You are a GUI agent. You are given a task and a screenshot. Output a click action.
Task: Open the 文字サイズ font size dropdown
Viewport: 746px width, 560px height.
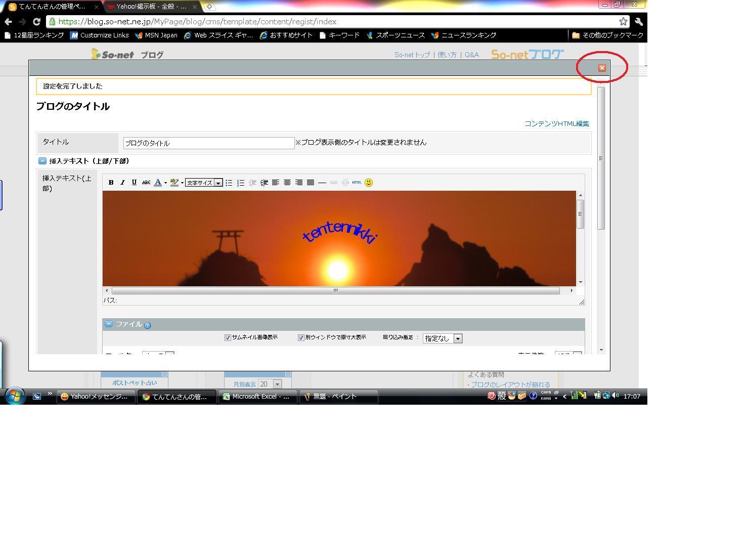tap(204, 183)
